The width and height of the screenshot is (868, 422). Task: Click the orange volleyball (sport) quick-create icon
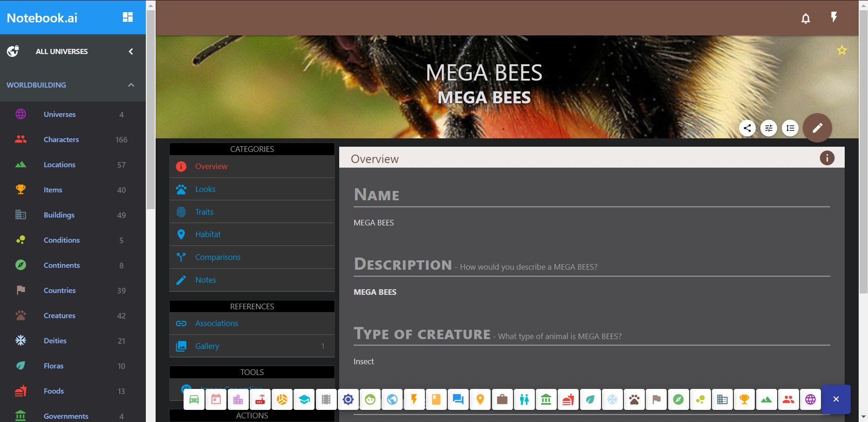[x=282, y=400]
